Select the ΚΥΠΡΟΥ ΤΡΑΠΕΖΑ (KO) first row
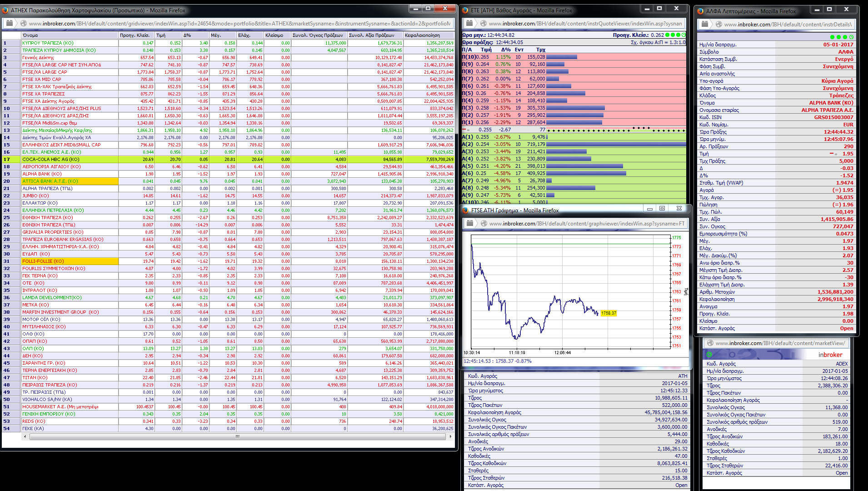This screenshot has height=491, width=868. coord(228,43)
